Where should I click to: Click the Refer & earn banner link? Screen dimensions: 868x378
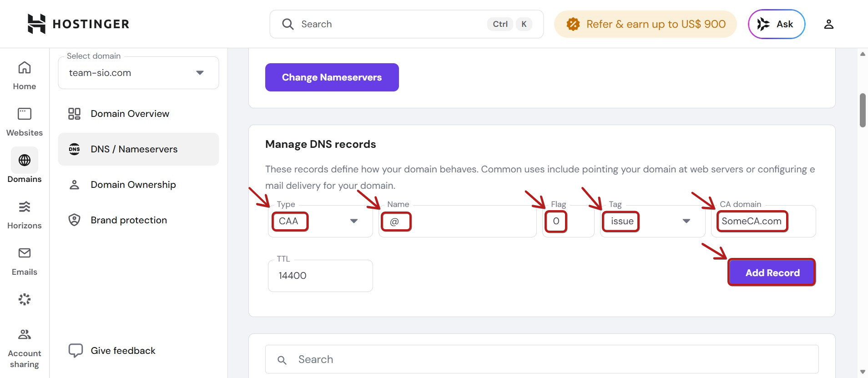(645, 24)
